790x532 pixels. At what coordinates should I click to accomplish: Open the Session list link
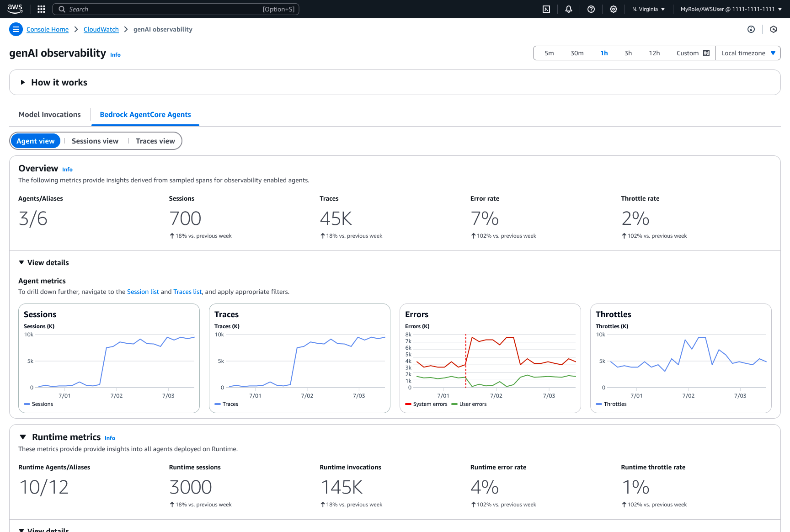pyautogui.click(x=143, y=292)
